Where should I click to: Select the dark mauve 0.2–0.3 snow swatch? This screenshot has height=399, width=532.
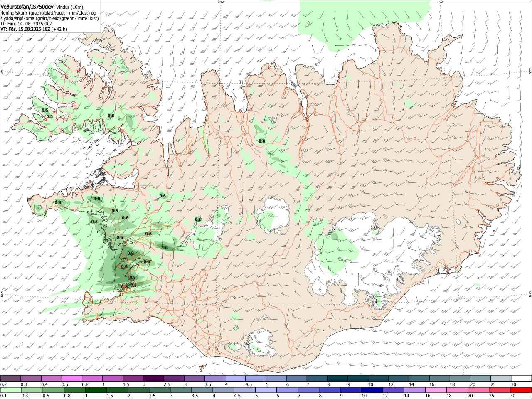point(11,379)
